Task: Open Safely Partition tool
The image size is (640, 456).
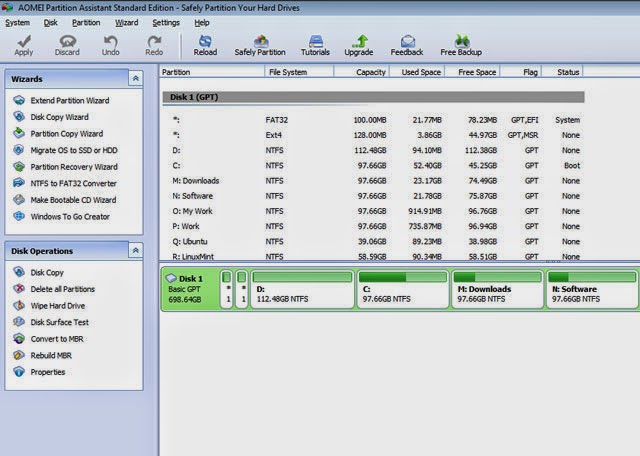Action: click(260, 45)
